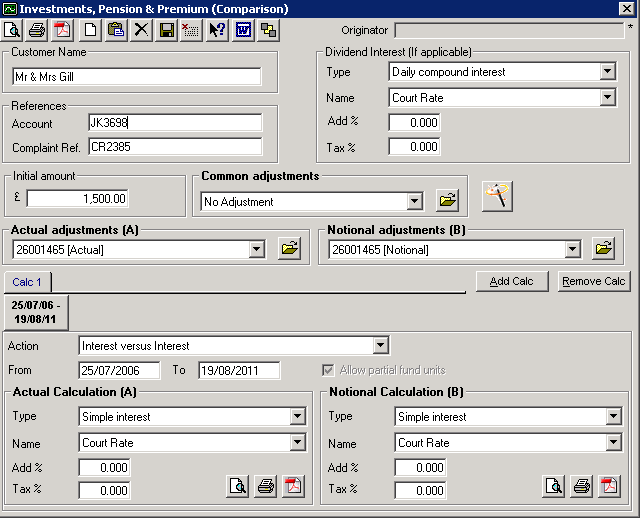Open Notional Calculation Name dropdown
The width and height of the screenshot is (640, 518).
click(613, 442)
